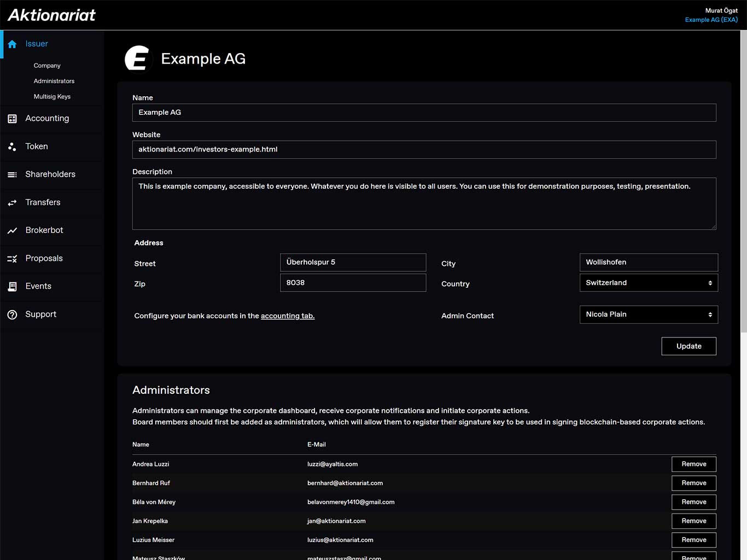
Task: Expand the Country dropdown showing Switzerland
Action: 648,283
